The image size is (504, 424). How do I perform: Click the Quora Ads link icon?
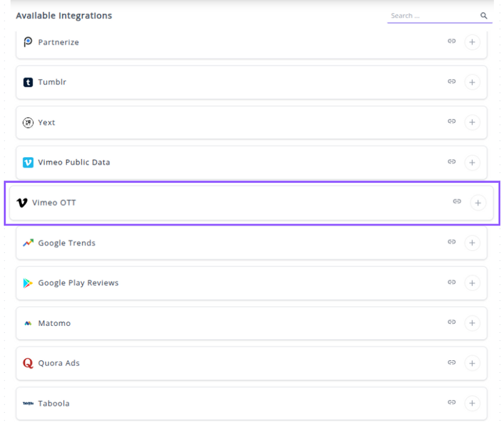pyautogui.click(x=452, y=363)
